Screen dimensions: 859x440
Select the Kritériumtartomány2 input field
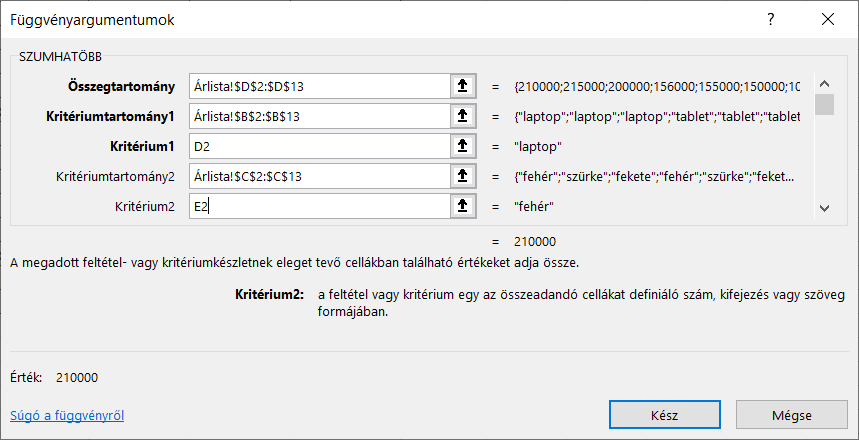click(318, 176)
